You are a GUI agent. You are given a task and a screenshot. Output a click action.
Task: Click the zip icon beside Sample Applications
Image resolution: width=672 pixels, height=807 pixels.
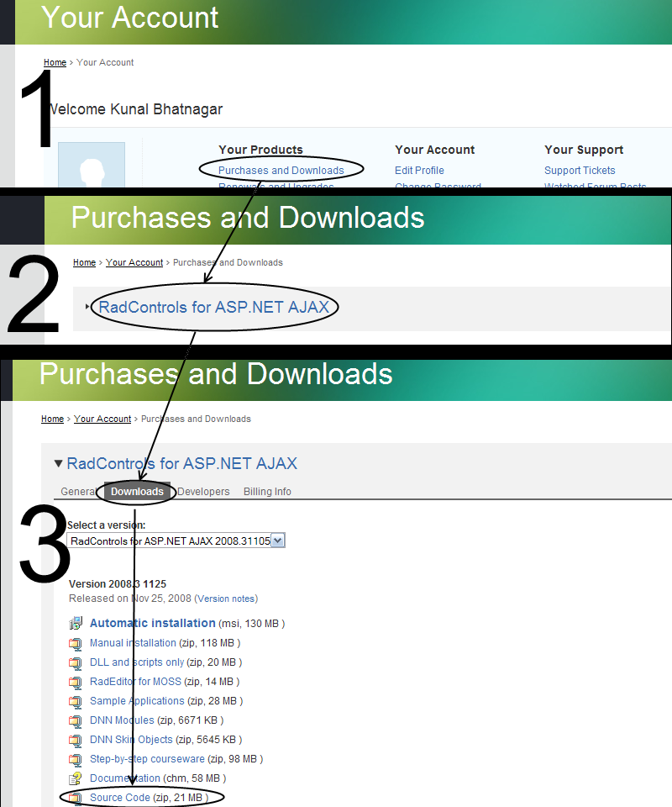[x=76, y=701]
